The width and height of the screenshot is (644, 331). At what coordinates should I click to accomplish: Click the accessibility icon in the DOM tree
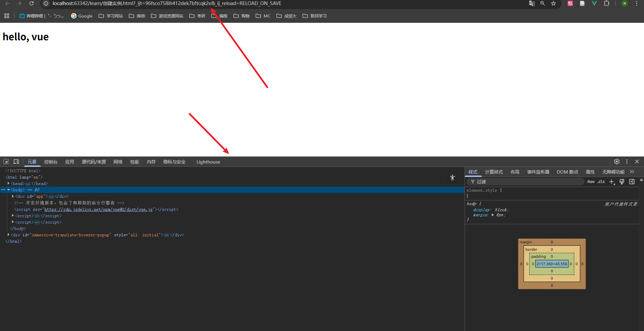tap(452, 178)
